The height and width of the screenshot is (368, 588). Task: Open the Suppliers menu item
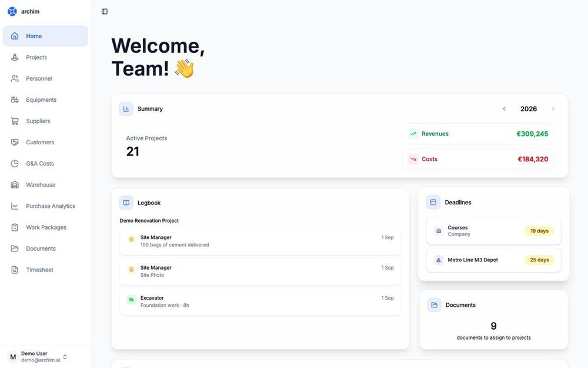point(45,121)
